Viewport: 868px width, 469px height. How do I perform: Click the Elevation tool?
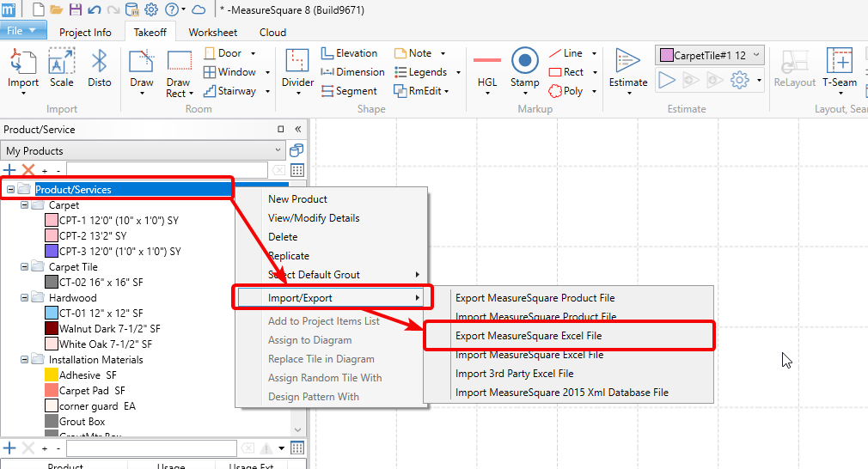349,53
